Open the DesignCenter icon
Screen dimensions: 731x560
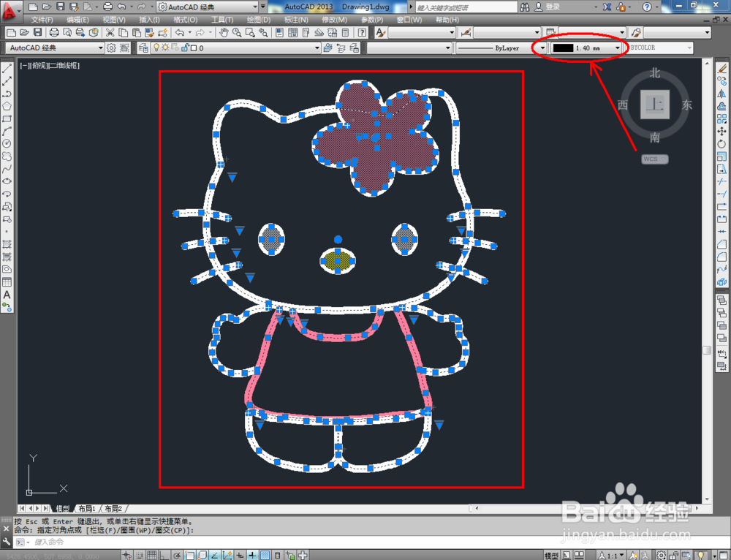[293, 32]
